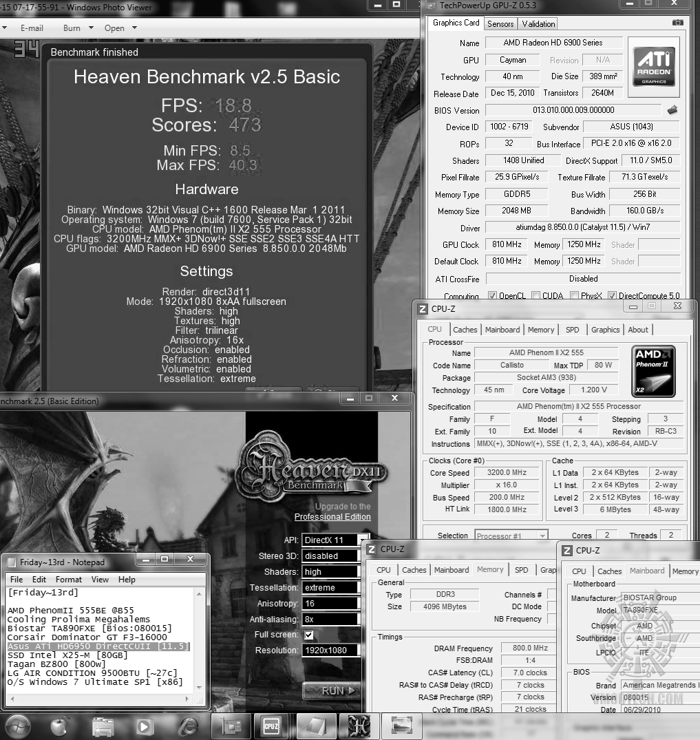
Task: Open the Windows Start orb
Action: tap(17, 726)
